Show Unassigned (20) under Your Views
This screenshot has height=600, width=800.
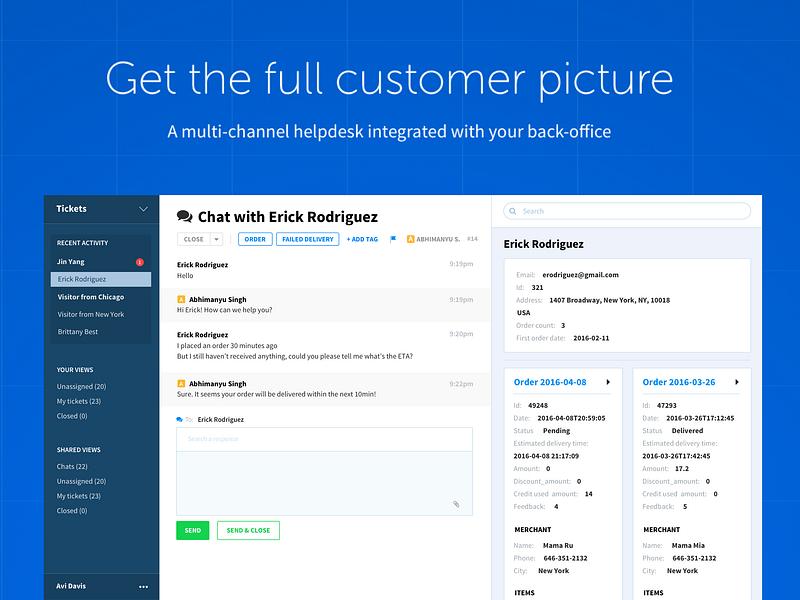pos(81,387)
